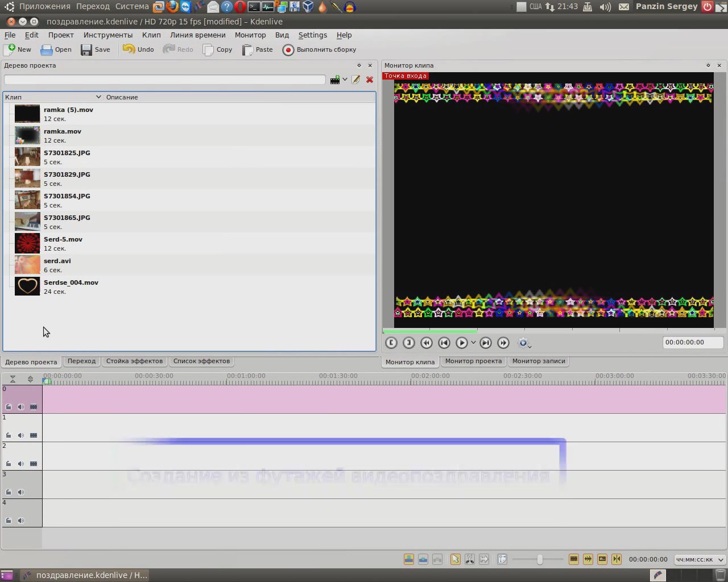This screenshot has width=728, height=582.
Task: Mute audio on track 1
Action: click(x=21, y=435)
